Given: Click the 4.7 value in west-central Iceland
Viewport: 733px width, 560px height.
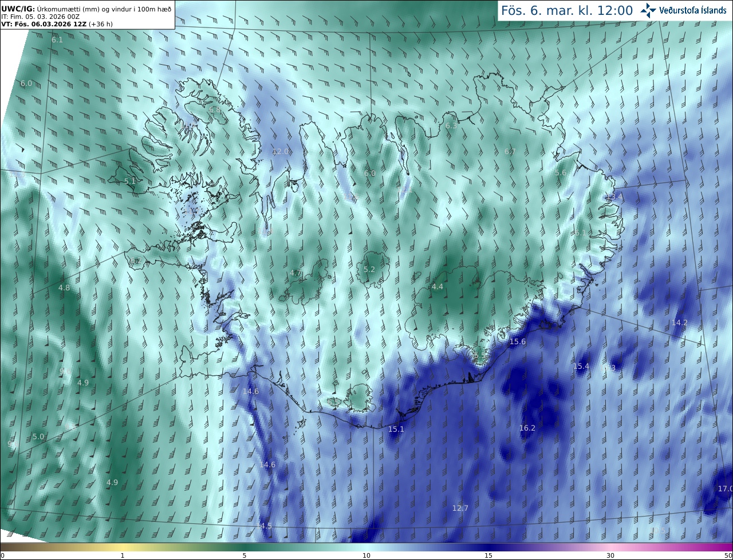Looking at the screenshot, I should pyautogui.click(x=295, y=273).
